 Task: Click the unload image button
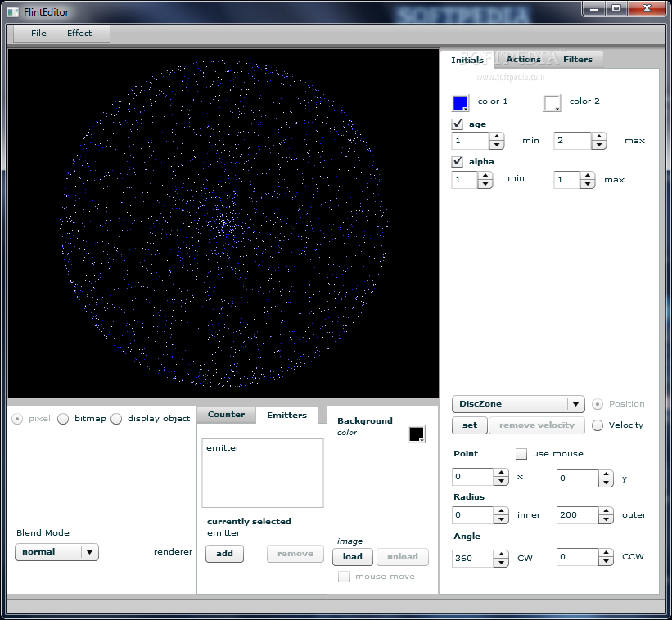pos(403,557)
